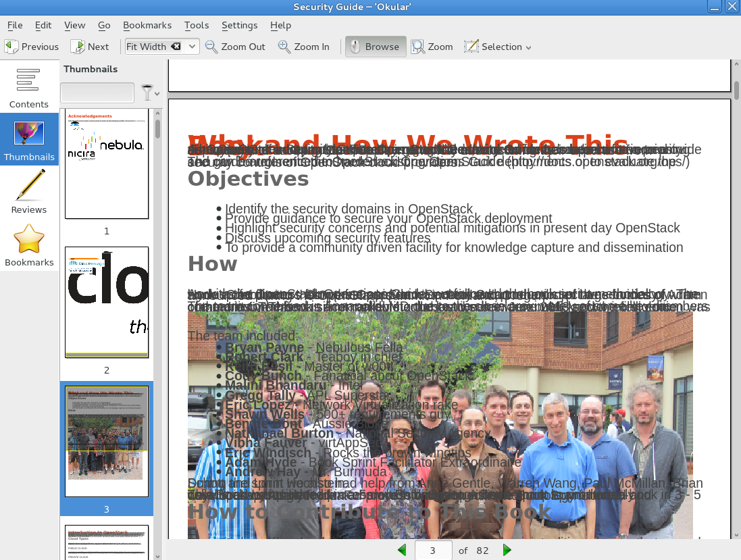The image size is (741, 560).
Task: Click the Zoom In magnifier icon
Action: click(284, 47)
